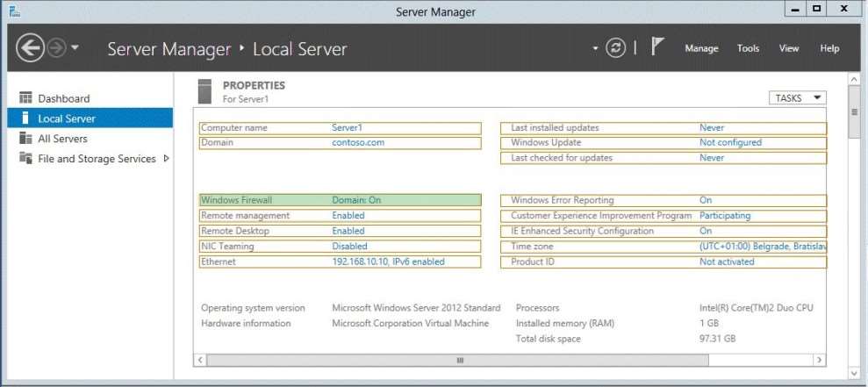Click the PROPERTIES heading
This screenshot has height=387, width=868.
coord(255,86)
